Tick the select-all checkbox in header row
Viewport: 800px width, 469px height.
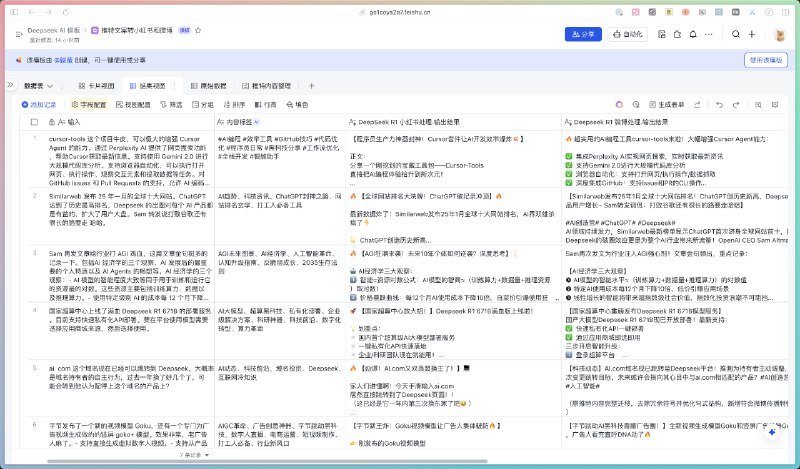pyautogui.click(x=34, y=122)
